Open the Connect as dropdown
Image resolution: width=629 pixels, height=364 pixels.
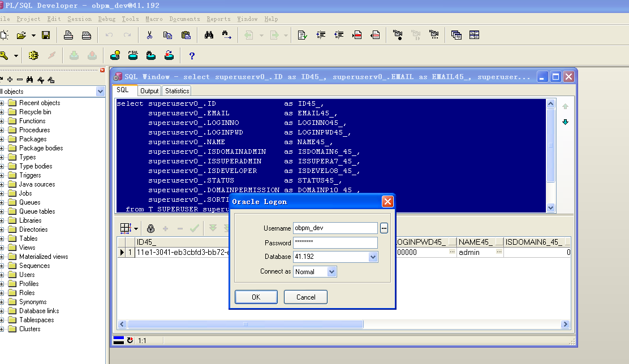pyautogui.click(x=331, y=272)
